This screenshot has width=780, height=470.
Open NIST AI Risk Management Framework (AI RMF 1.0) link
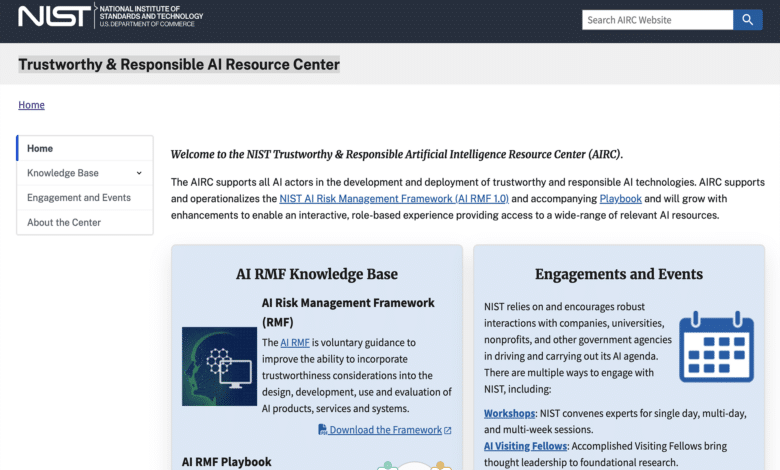pos(394,198)
